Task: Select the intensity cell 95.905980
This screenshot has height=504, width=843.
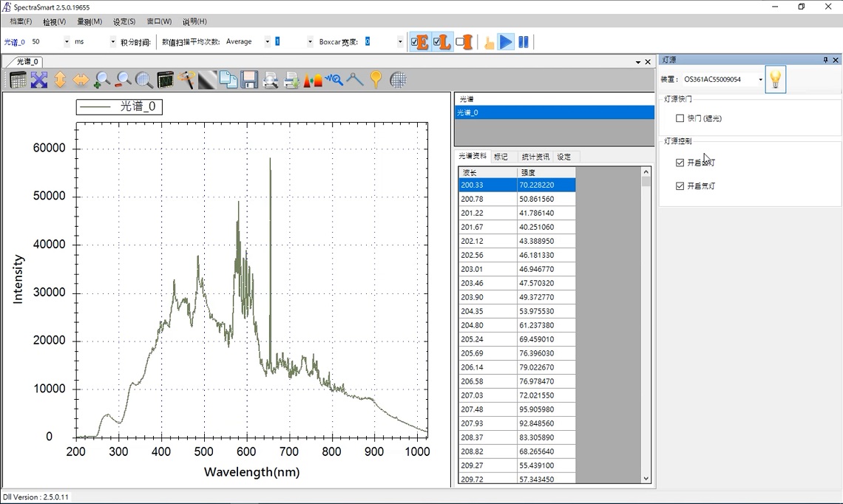Action: pos(546,409)
